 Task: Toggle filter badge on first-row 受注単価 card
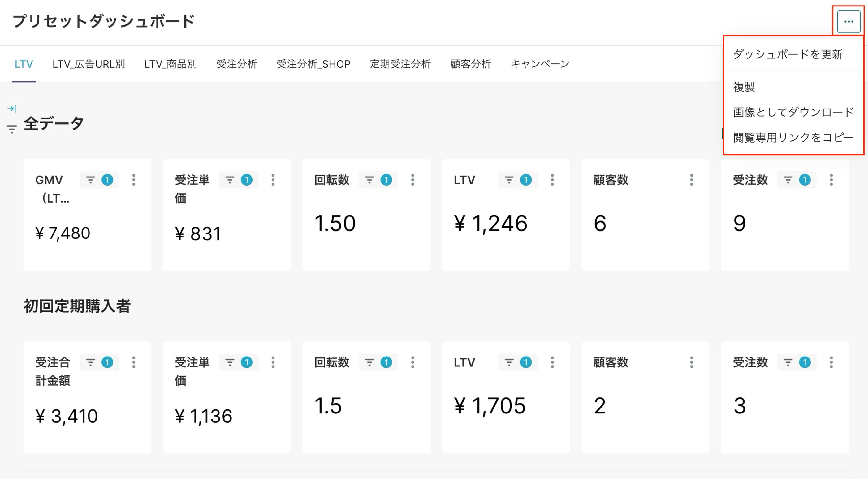239,180
